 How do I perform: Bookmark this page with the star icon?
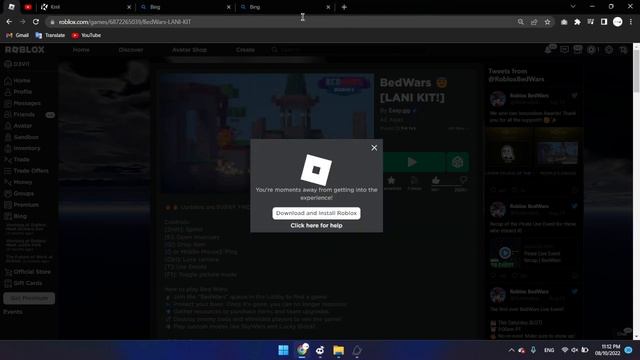click(x=547, y=22)
